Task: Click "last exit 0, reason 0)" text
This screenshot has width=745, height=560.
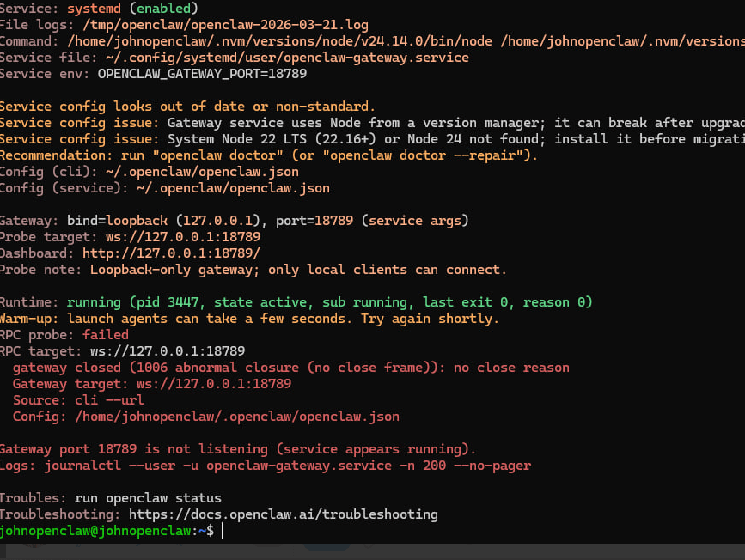Action: 508,302
